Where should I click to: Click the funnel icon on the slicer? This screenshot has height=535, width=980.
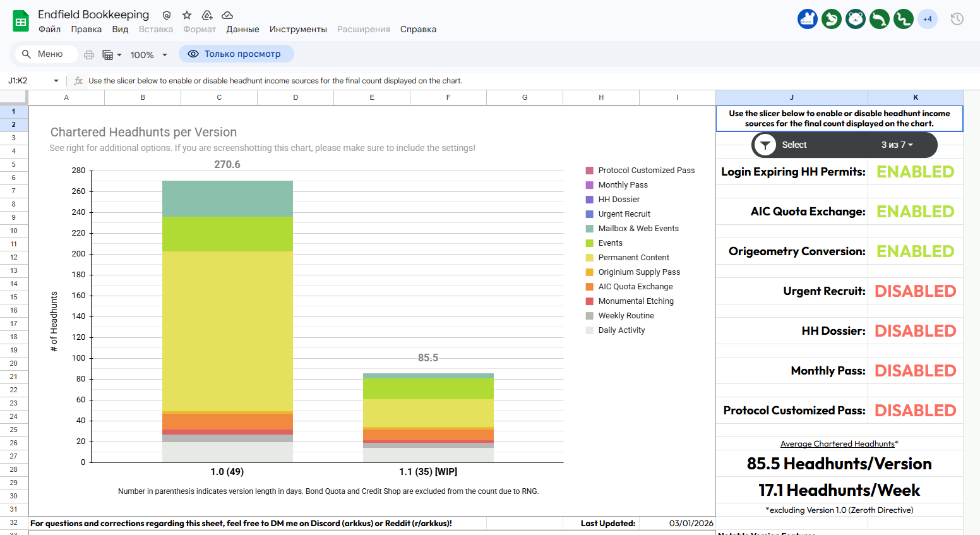765,145
